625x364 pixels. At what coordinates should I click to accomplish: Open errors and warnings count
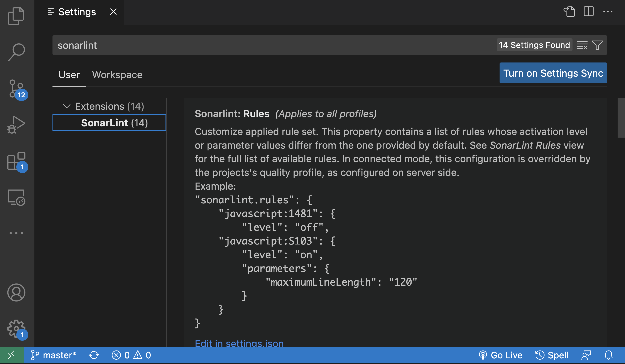pos(131,355)
